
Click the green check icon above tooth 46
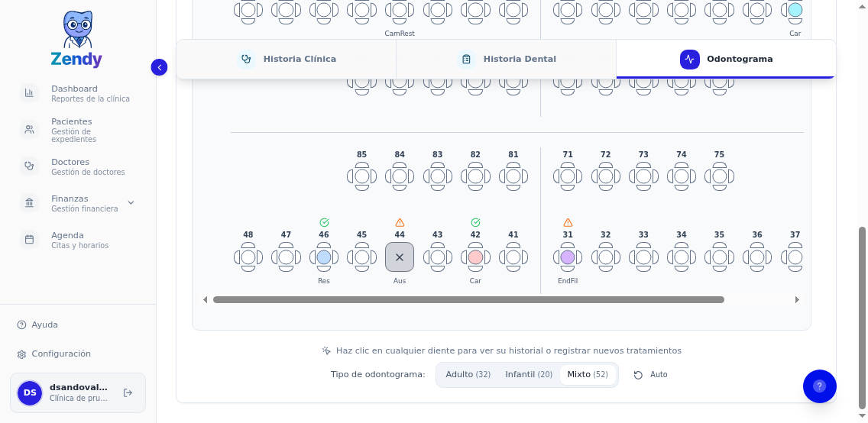324,223
